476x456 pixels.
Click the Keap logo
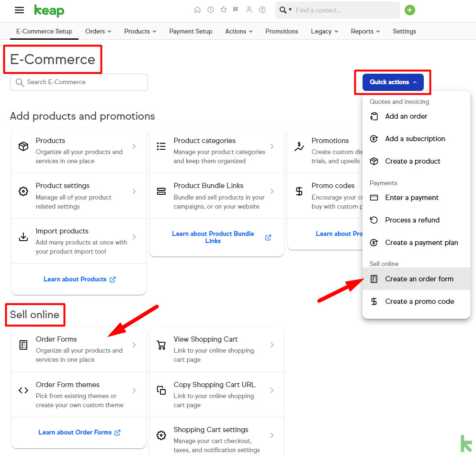click(49, 11)
